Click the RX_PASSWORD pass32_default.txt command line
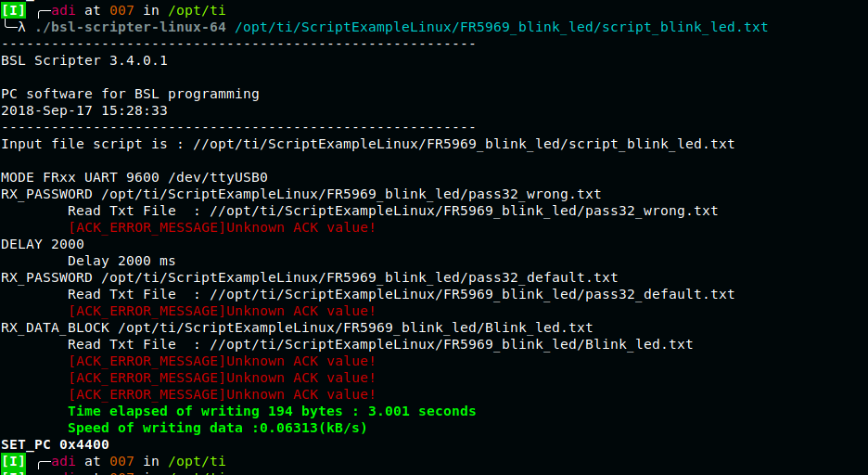868x475 pixels. tap(309, 277)
